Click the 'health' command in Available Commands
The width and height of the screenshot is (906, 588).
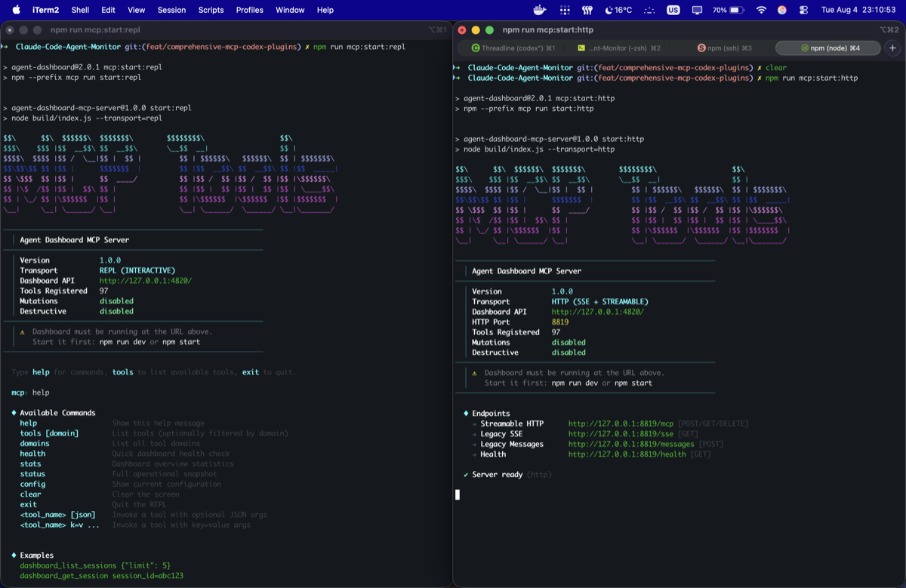tap(32, 454)
